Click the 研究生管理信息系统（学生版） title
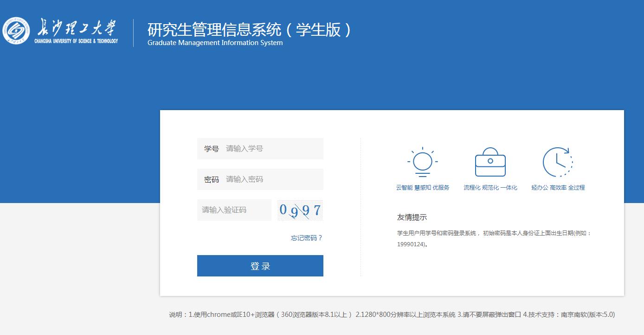Image resolution: width=644 pixels, height=335 pixels. tap(250, 30)
